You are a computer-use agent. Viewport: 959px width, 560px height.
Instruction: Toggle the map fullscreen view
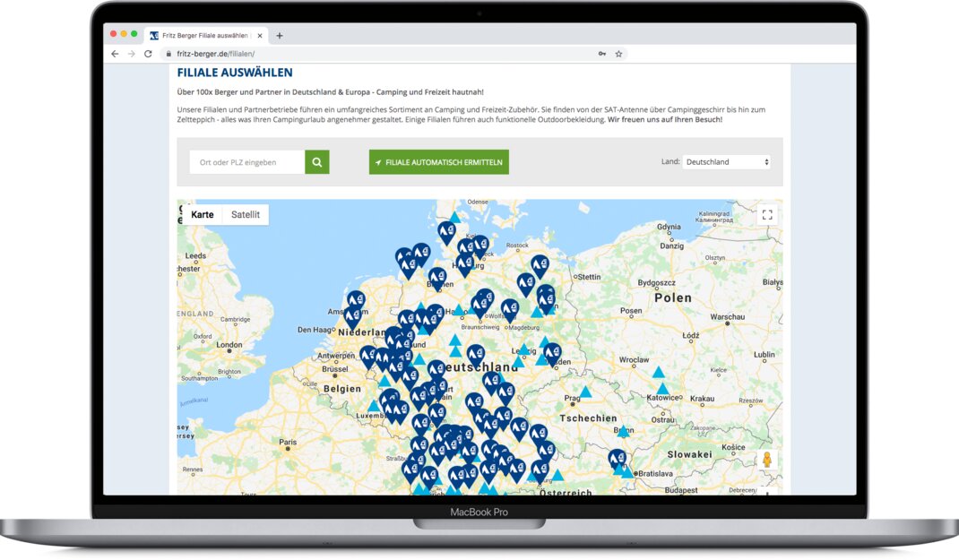click(x=766, y=215)
